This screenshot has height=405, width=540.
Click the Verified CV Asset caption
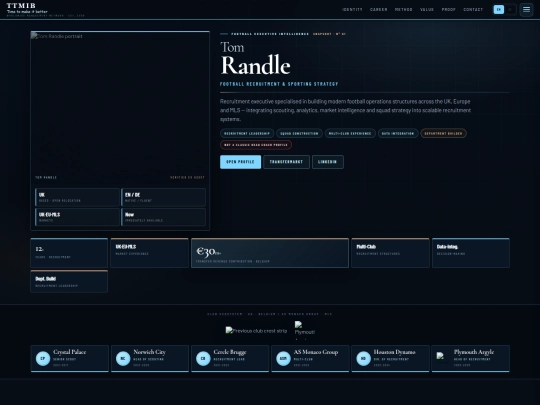click(x=187, y=177)
